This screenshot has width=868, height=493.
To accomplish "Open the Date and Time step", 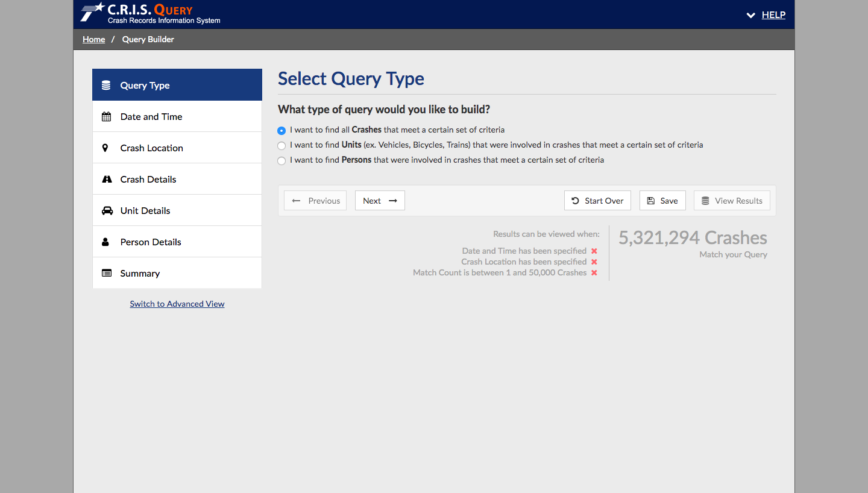I will click(151, 116).
